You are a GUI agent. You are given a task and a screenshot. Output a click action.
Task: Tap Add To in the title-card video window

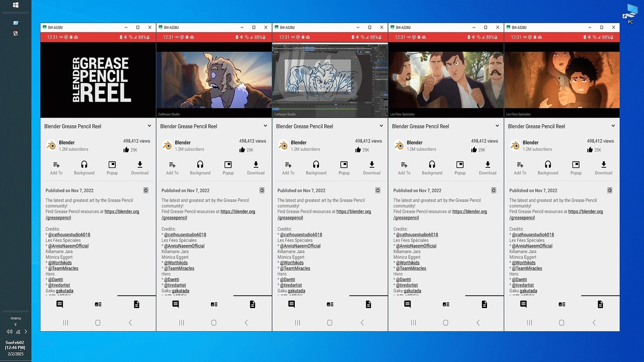pos(56,168)
